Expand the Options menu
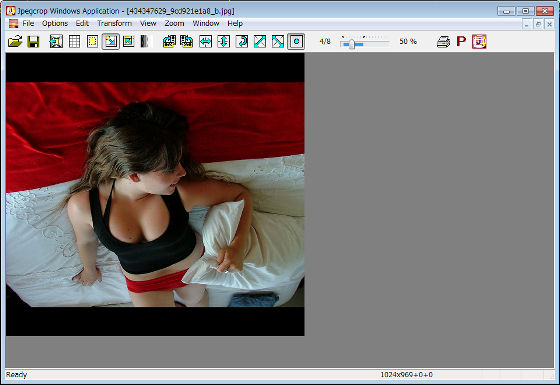The image size is (560, 385). click(x=55, y=24)
